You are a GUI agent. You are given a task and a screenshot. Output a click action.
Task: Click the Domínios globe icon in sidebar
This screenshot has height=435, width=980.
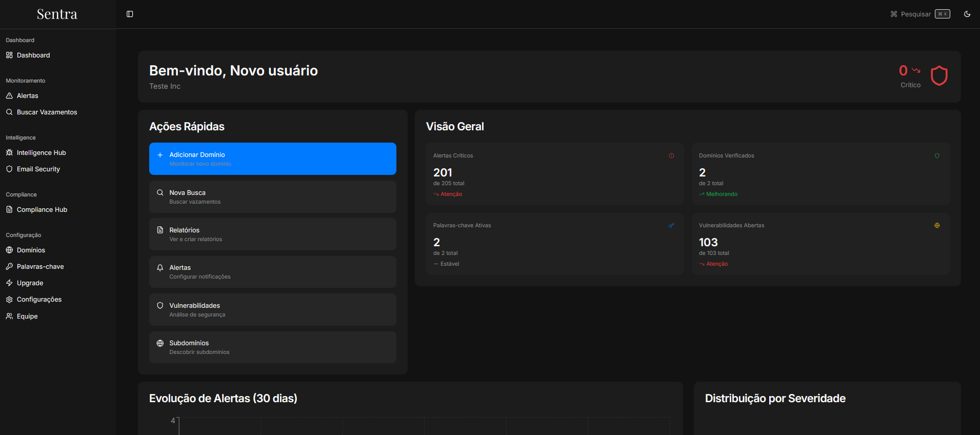click(9, 250)
